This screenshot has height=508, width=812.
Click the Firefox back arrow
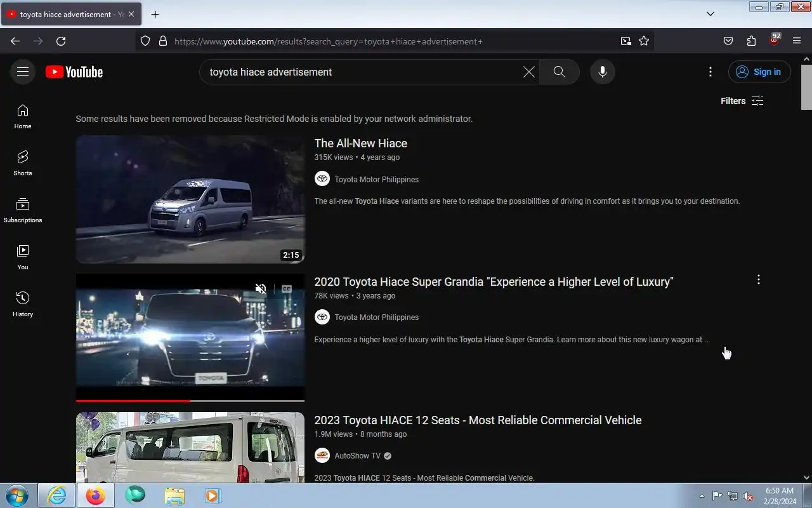tap(15, 41)
